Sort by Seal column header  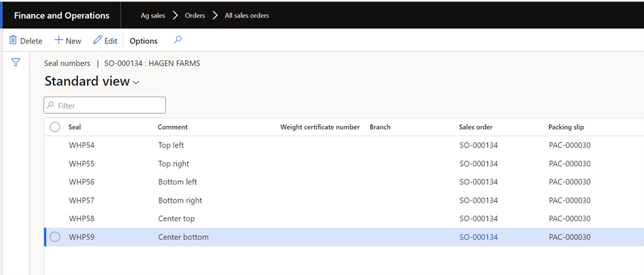pos(74,128)
